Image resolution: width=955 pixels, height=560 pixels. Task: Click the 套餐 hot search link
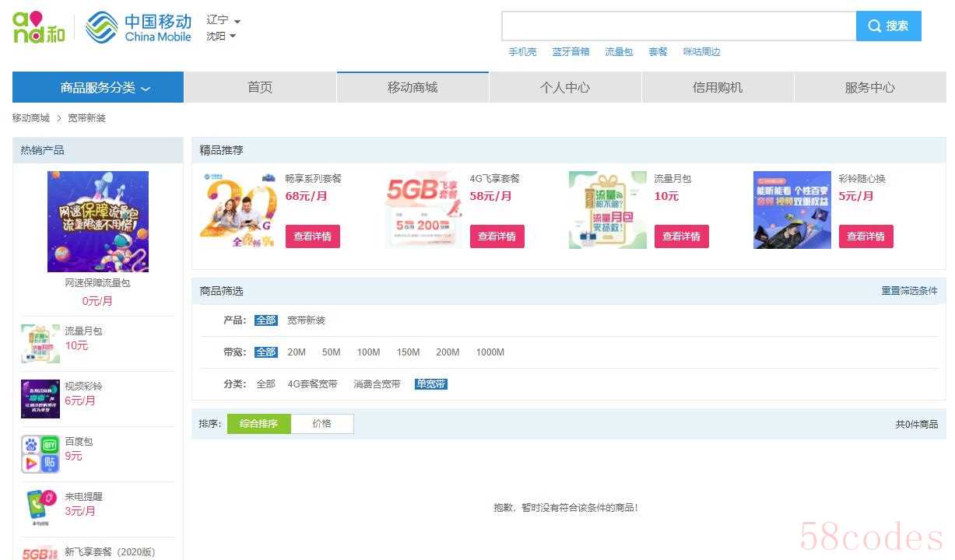pyautogui.click(x=658, y=52)
